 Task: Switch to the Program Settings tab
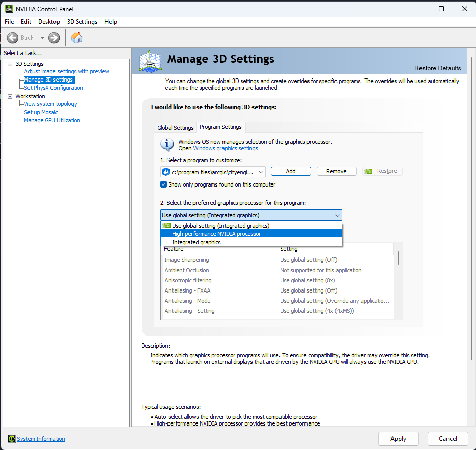[221, 127]
